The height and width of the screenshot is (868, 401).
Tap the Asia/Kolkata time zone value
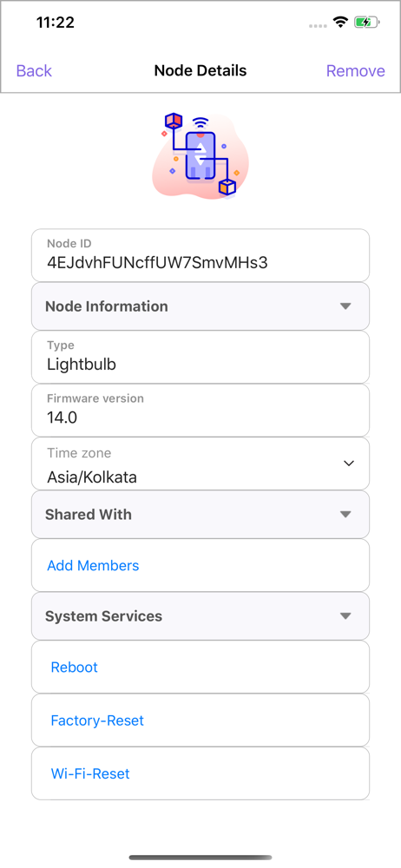[92, 477]
